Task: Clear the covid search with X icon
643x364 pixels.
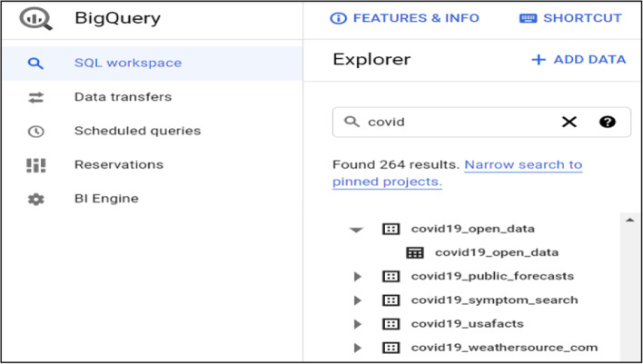Action: (x=569, y=122)
